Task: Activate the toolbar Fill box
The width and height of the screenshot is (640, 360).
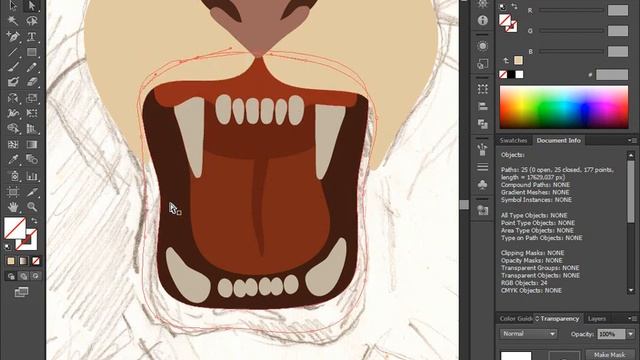Action: 15,228
